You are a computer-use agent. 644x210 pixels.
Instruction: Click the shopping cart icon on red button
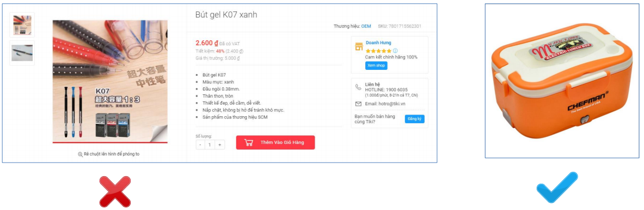248,142
